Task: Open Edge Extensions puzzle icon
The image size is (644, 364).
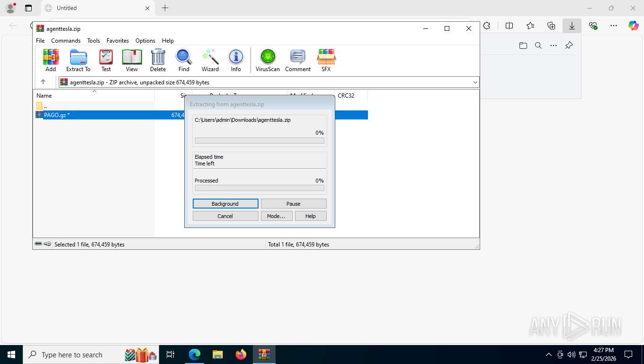Action: pyautogui.click(x=487, y=26)
